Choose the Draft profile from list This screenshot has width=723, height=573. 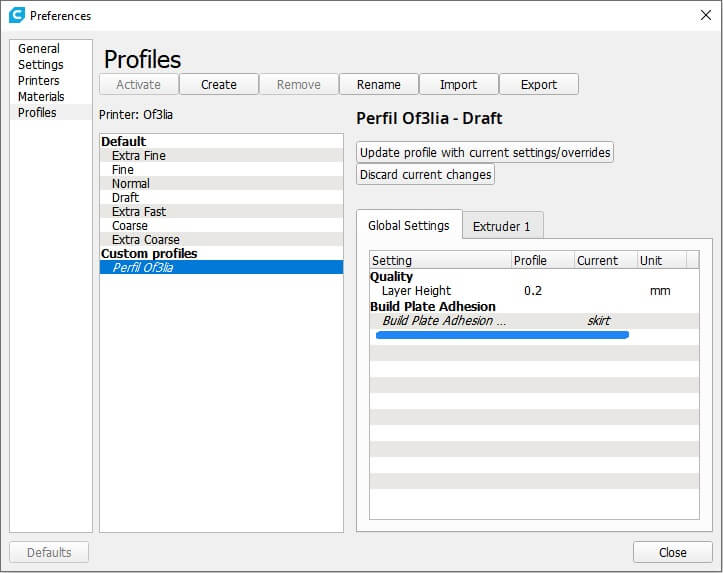point(125,197)
